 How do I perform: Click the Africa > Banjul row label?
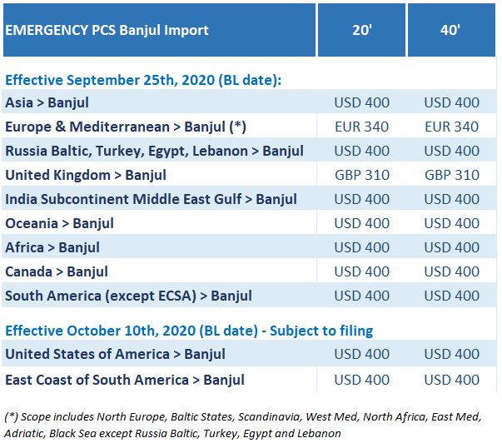[52, 247]
